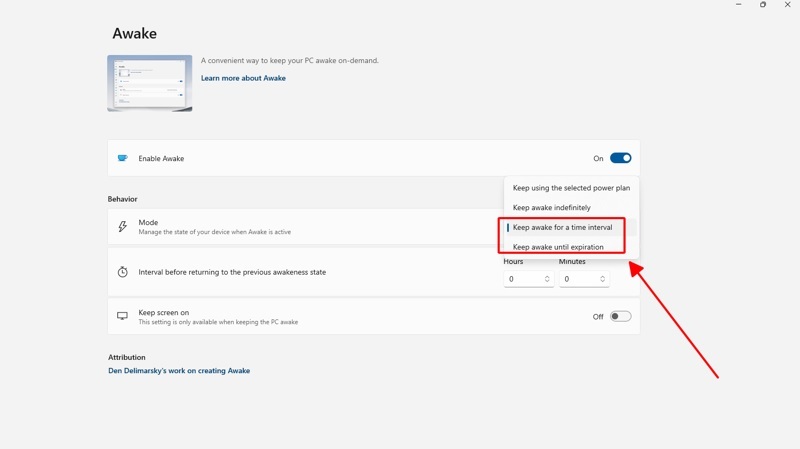This screenshot has width=800, height=449.
Task: Click the Minutes spinner arrows
Action: tap(602, 279)
